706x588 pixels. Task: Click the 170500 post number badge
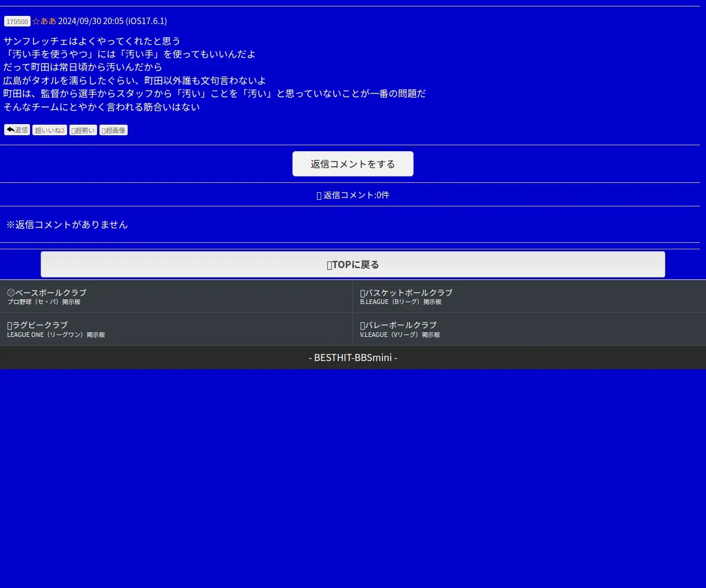coord(17,21)
